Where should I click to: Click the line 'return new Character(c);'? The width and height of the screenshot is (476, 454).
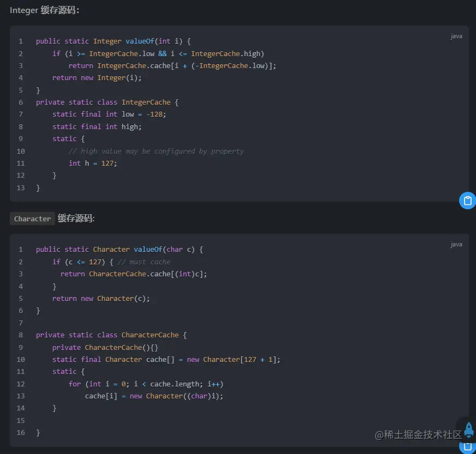(101, 299)
